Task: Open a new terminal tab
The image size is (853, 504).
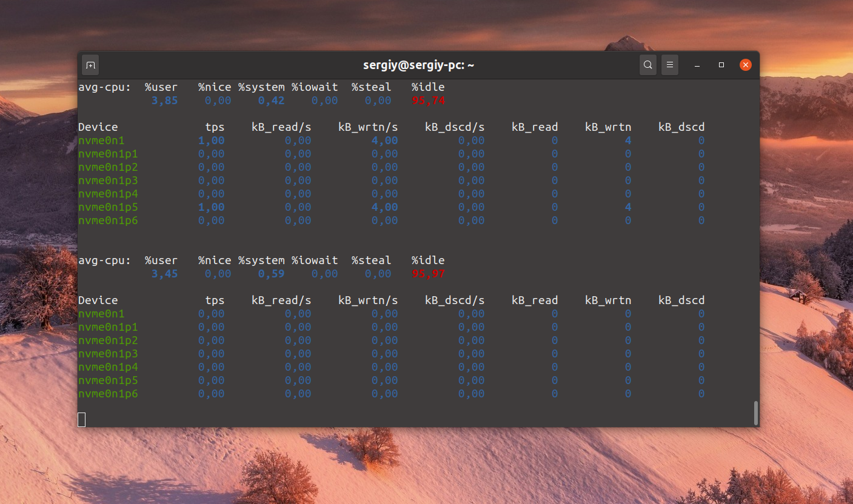Action: point(90,65)
